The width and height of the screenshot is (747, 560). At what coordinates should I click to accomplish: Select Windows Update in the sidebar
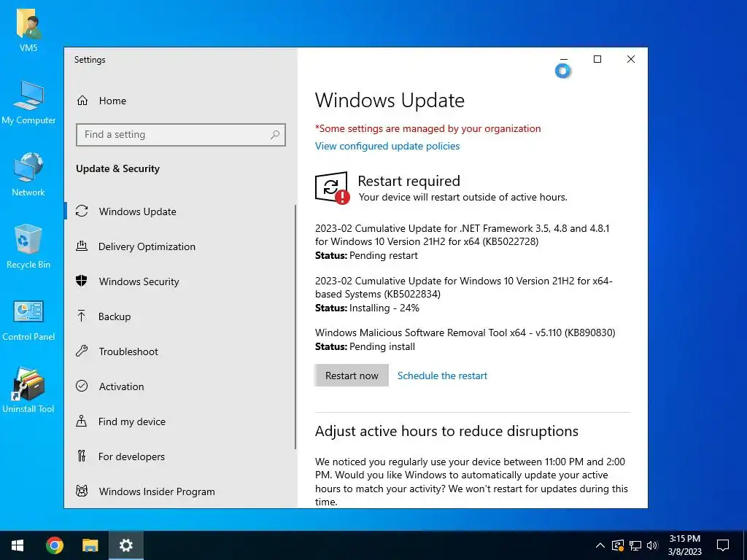point(180,211)
